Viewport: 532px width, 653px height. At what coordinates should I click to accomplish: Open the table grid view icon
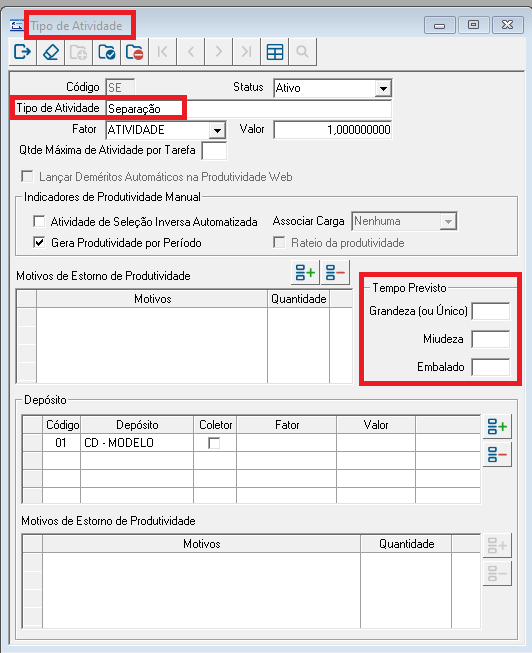[275, 52]
